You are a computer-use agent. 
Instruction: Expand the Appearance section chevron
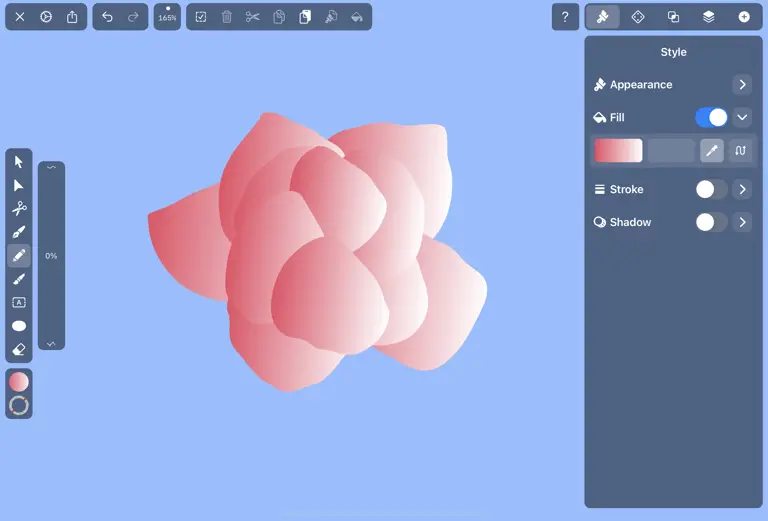click(743, 85)
